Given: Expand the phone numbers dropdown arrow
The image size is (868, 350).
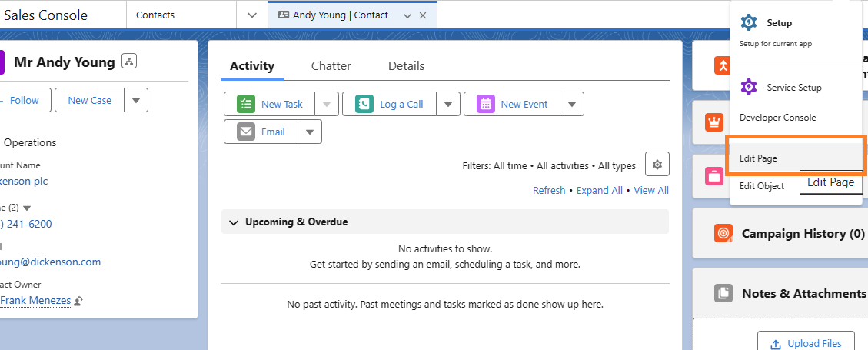Looking at the screenshot, I should click(27, 208).
